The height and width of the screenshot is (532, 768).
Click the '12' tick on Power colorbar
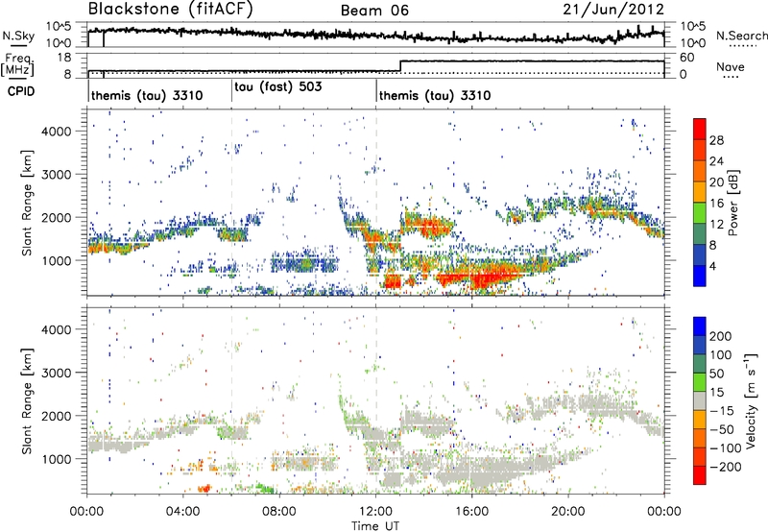(716, 225)
